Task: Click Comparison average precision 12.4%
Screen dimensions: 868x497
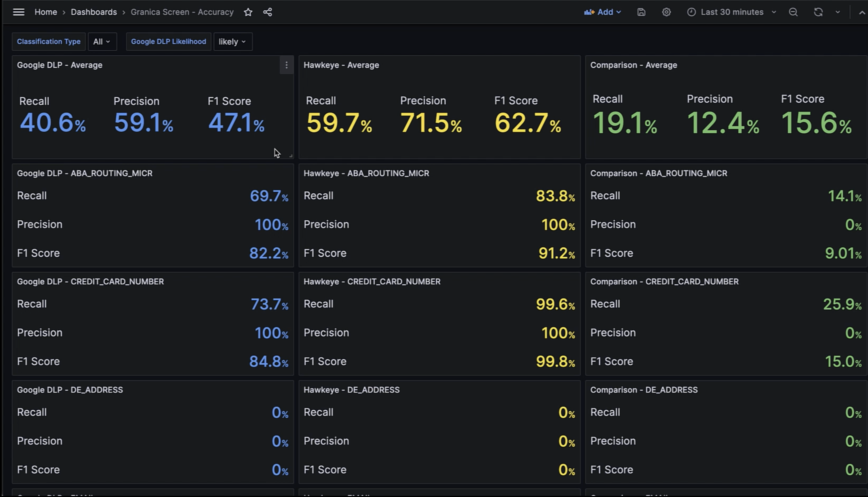Action: (723, 123)
